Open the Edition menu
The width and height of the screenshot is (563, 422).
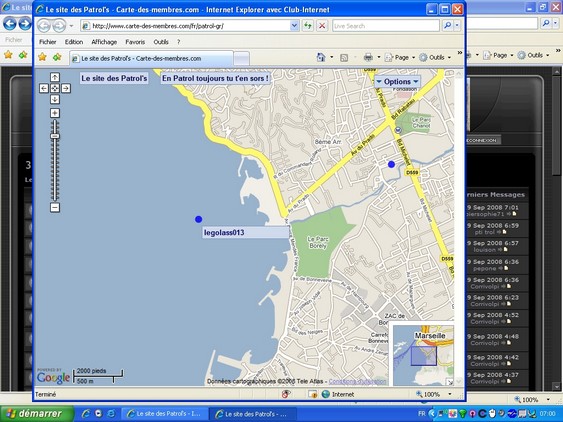click(74, 42)
